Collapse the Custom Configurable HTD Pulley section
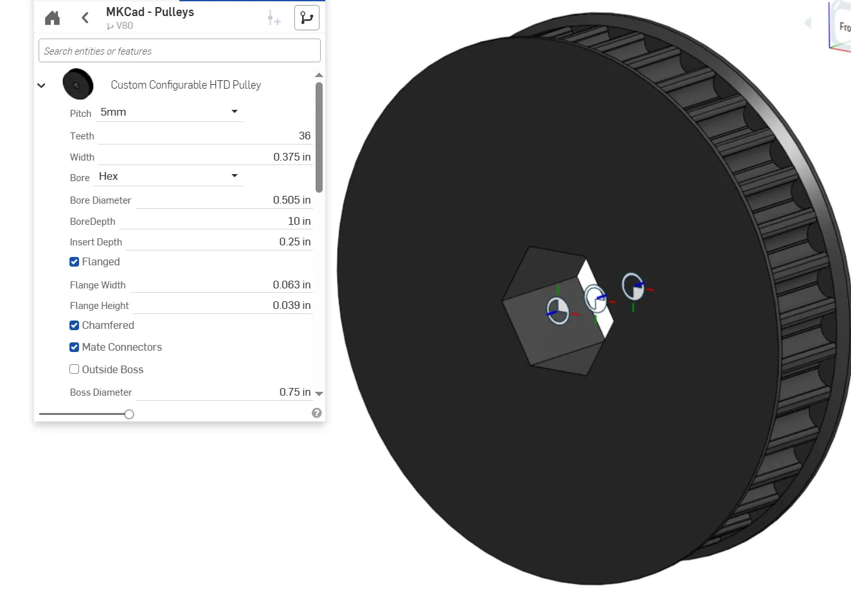 pos(41,85)
